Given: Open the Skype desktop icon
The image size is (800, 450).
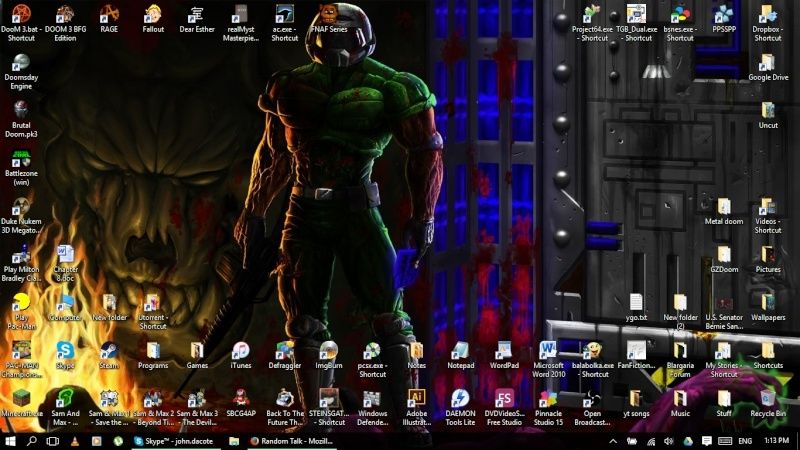Looking at the screenshot, I should tap(65, 351).
